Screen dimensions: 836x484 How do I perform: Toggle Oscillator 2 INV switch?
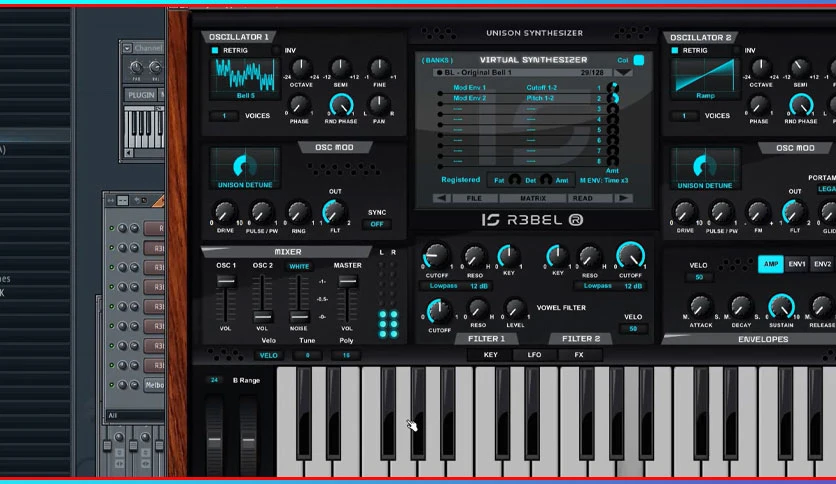coord(736,51)
